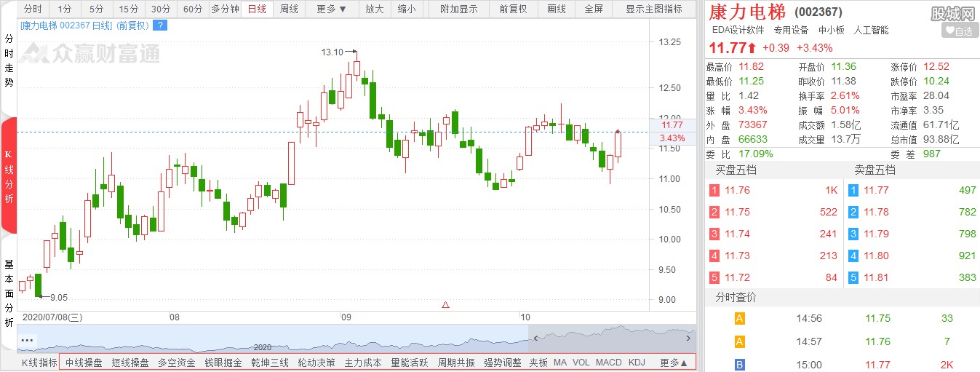Screen dimensions: 980x372
Task: Click the 买盘五档 header
Action: [x=736, y=170]
